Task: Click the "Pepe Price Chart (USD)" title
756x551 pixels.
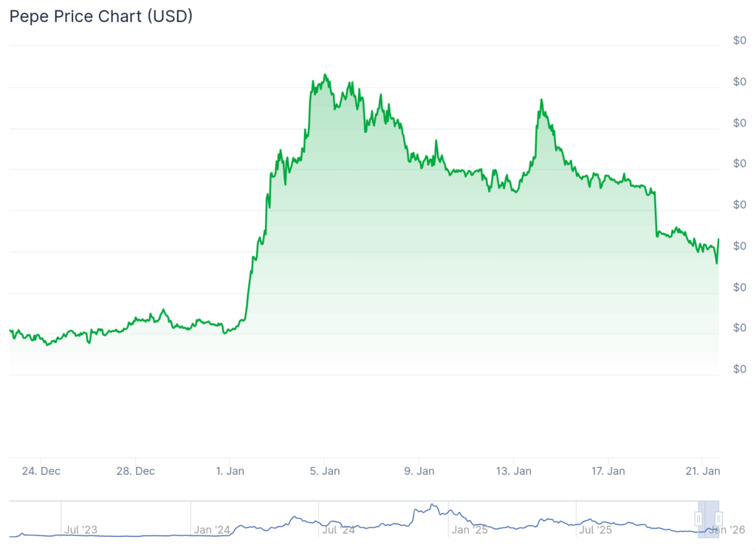Action: pyautogui.click(x=101, y=16)
